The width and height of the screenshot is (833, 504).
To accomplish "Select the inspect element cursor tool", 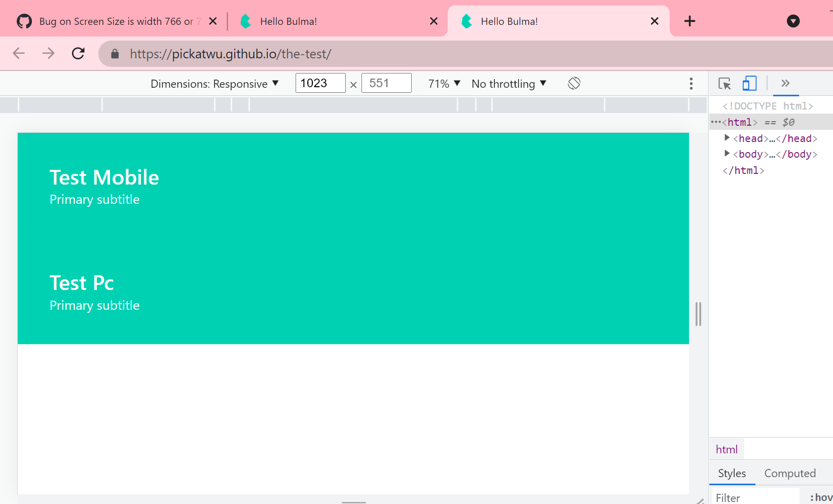I will [725, 83].
